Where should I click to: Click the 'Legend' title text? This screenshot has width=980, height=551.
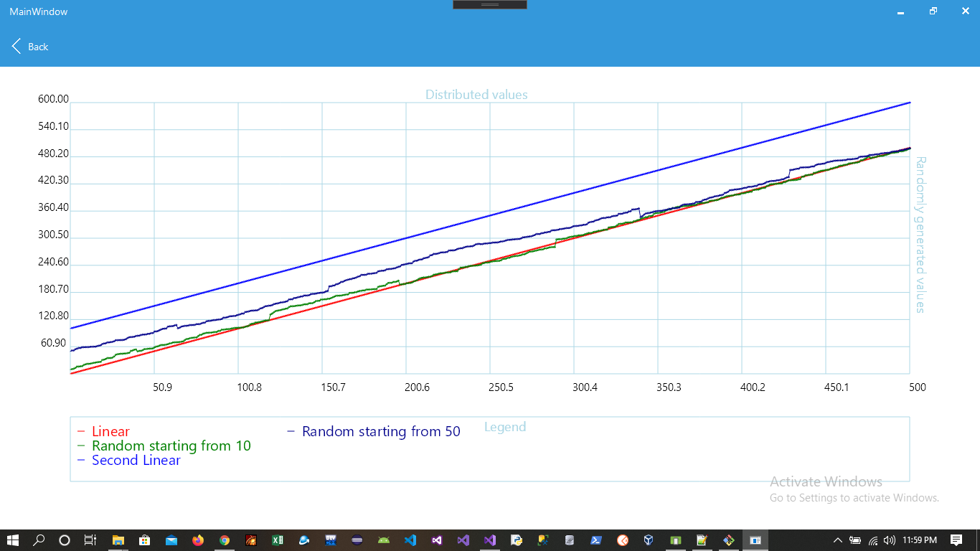coord(505,427)
